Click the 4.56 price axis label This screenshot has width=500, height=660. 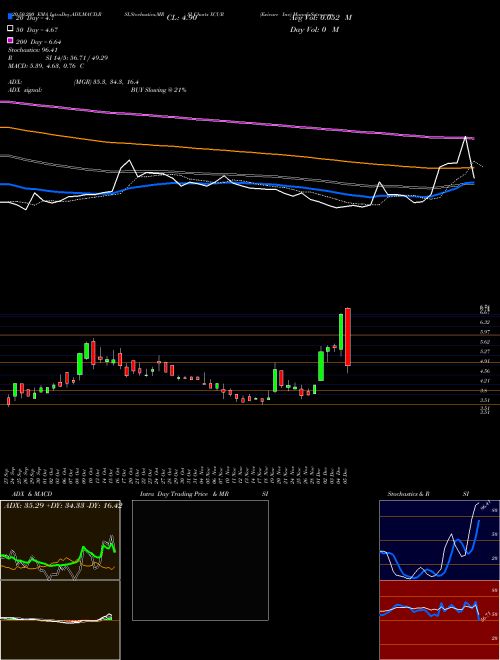click(485, 371)
